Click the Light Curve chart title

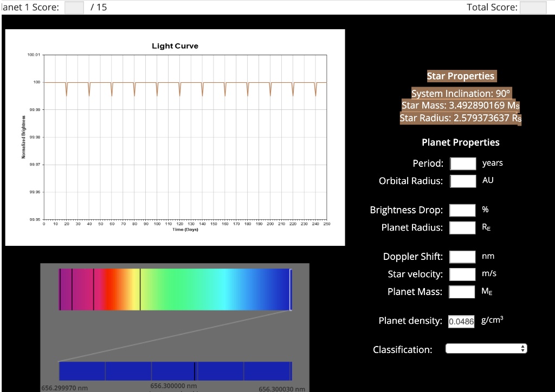point(175,46)
